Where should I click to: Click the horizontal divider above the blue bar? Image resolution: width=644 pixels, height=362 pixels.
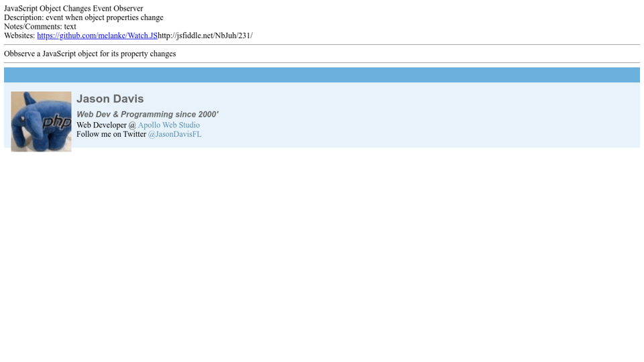[x=322, y=63]
